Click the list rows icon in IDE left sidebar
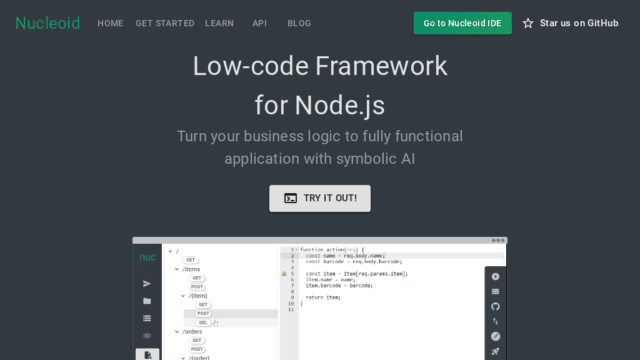This screenshot has height=360, width=640. [147, 318]
